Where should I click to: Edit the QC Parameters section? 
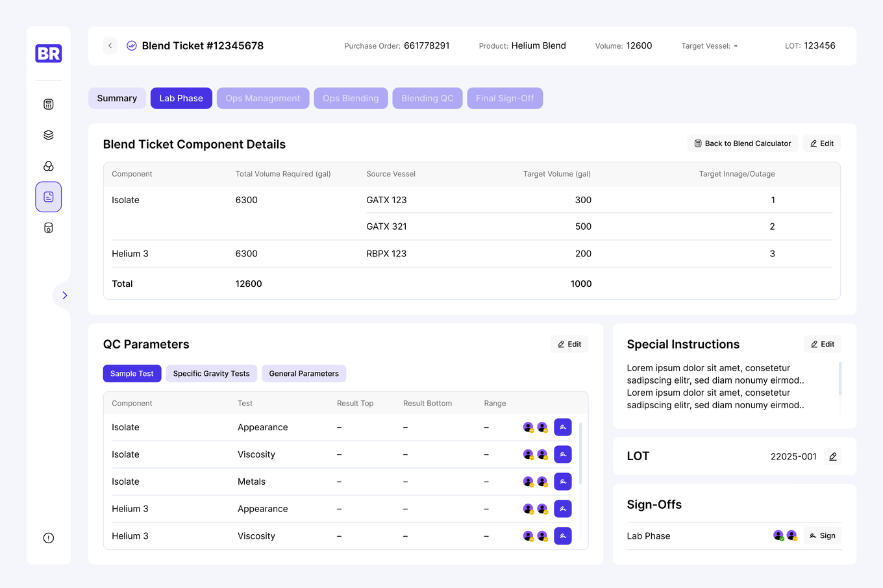click(569, 344)
